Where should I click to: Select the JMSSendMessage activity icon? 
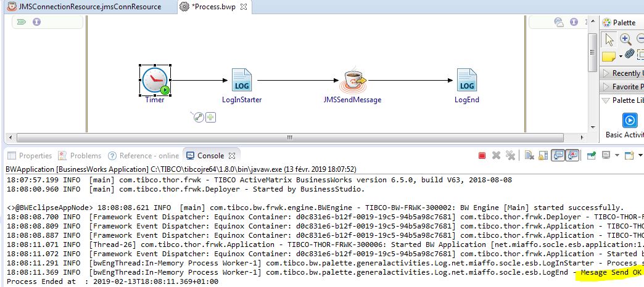pos(353,80)
